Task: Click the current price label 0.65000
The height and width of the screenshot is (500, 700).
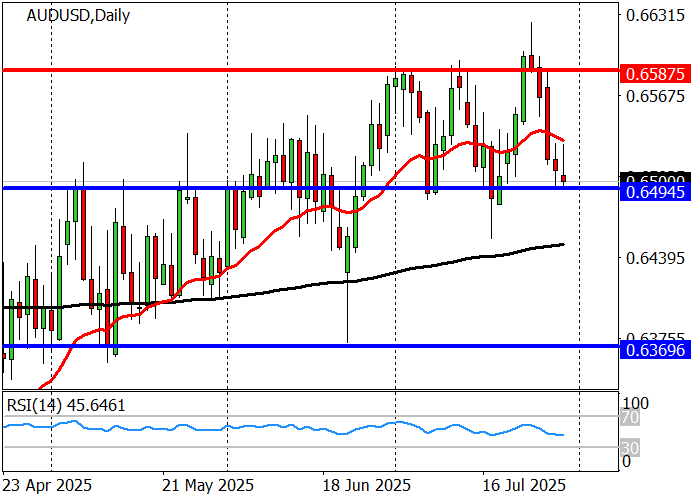Action: point(655,178)
